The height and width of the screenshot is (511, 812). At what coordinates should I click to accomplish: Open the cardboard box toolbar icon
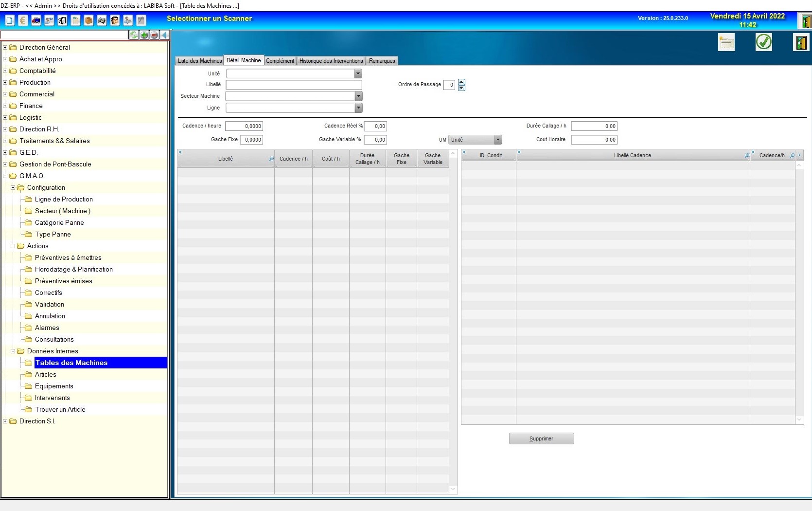[x=88, y=20]
